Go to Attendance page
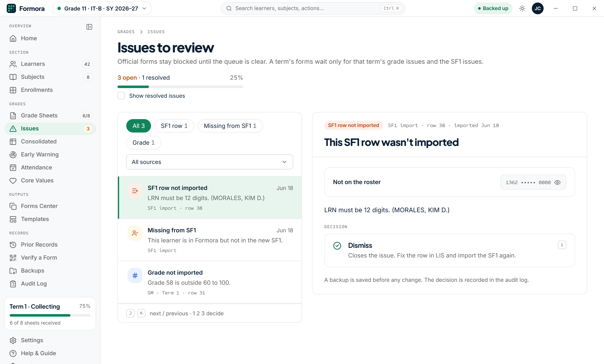 pyautogui.click(x=50, y=167)
